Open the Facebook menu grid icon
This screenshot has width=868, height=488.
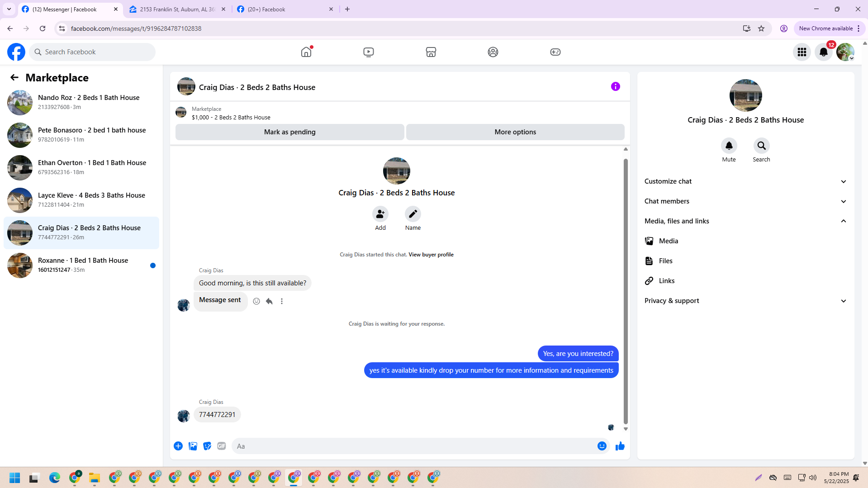point(802,52)
